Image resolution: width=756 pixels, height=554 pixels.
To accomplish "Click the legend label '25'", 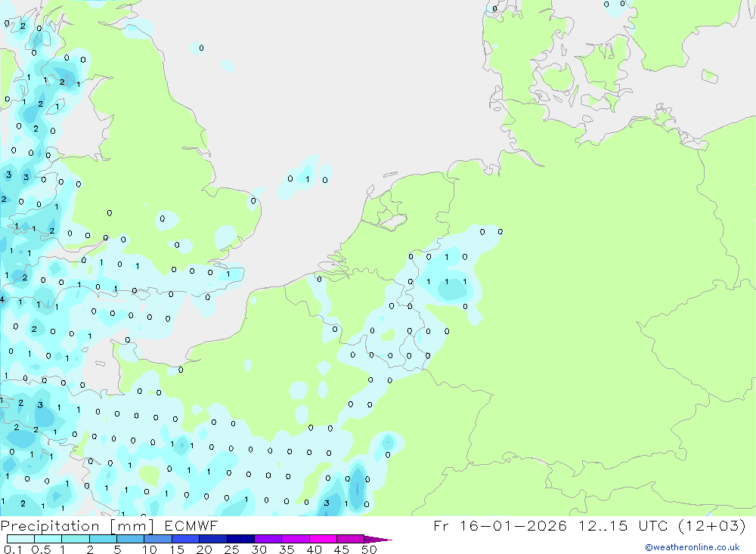I will pos(232,549).
